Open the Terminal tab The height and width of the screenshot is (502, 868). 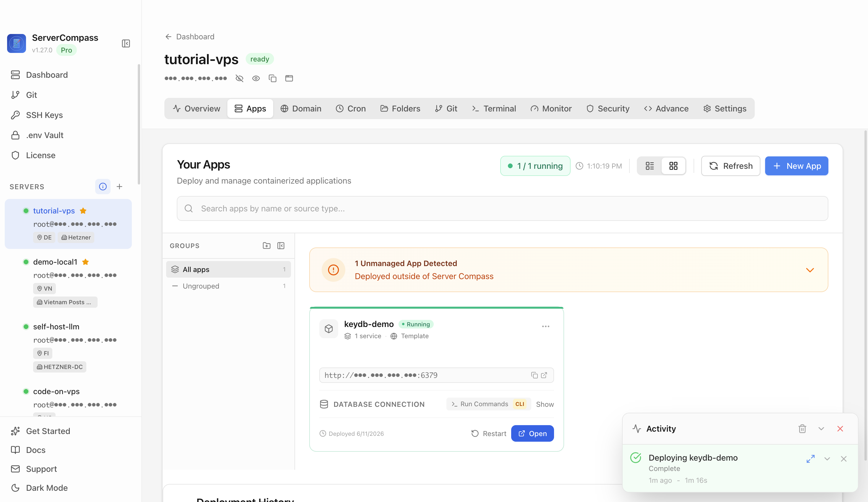494,109
